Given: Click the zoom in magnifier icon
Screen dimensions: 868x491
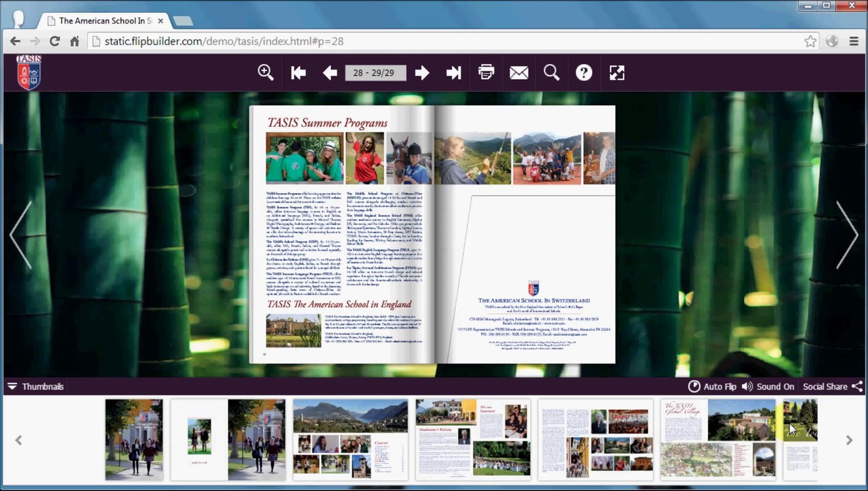Looking at the screenshot, I should [x=266, y=72].
